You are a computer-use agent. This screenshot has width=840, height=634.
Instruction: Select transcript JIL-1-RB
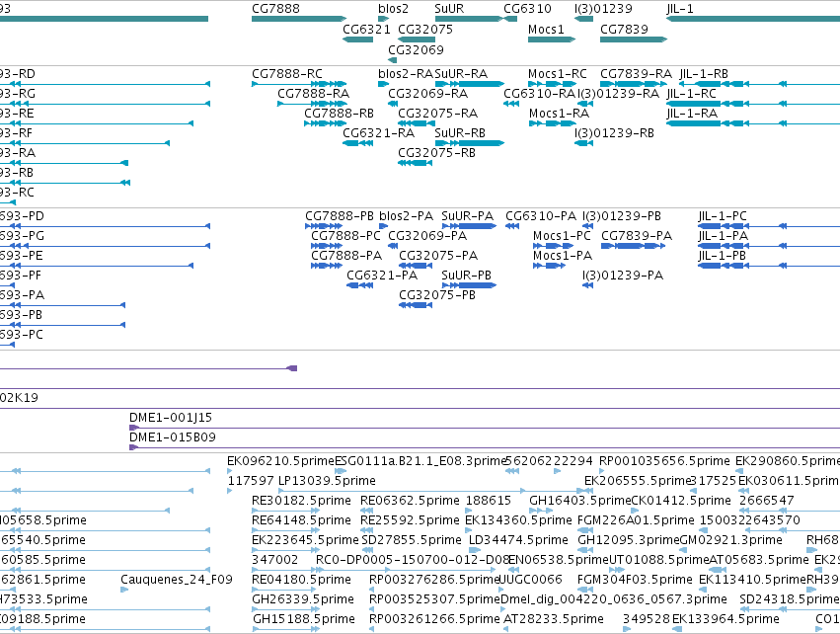(704, 73)
